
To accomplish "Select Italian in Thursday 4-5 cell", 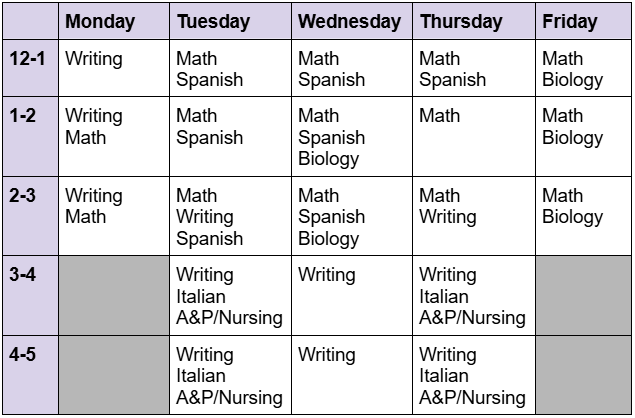I will (x=444, y=376).
